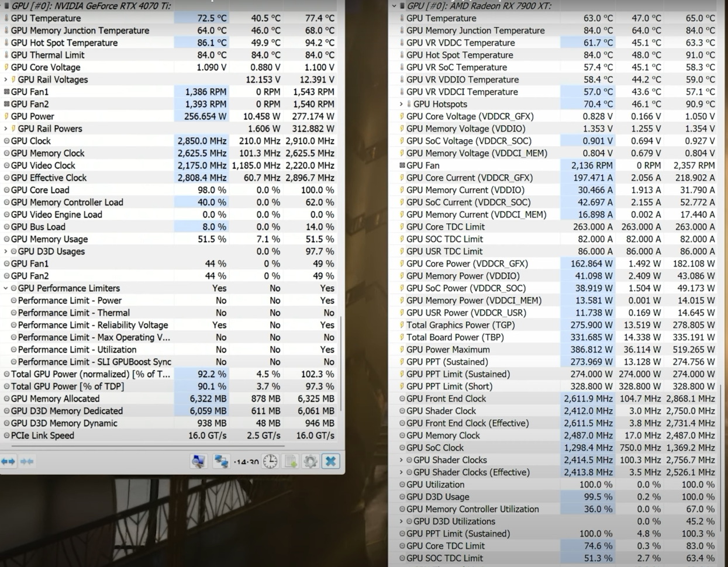Click the expand-columns blue arrows icon
Screen dimensions: 728x567
[8, 461]
